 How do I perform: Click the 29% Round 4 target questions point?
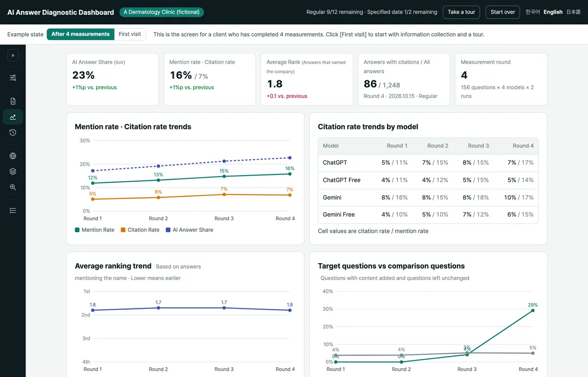533,310
